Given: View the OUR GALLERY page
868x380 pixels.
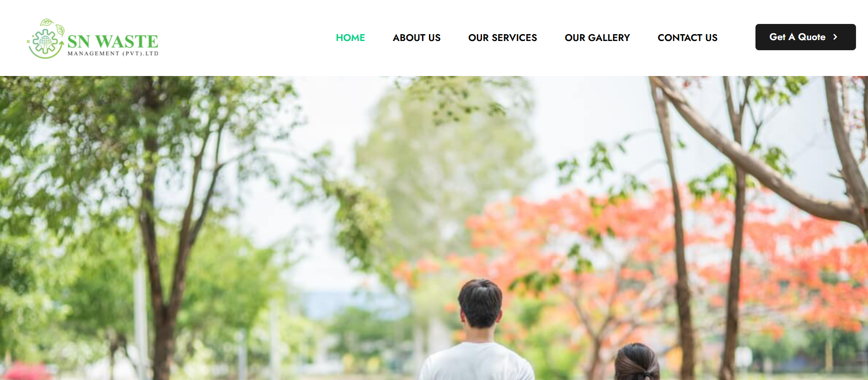Looking at the screenshot, I should 597,38.
